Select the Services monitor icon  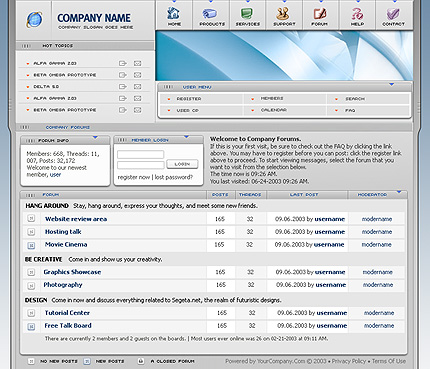tap(247, 13)
